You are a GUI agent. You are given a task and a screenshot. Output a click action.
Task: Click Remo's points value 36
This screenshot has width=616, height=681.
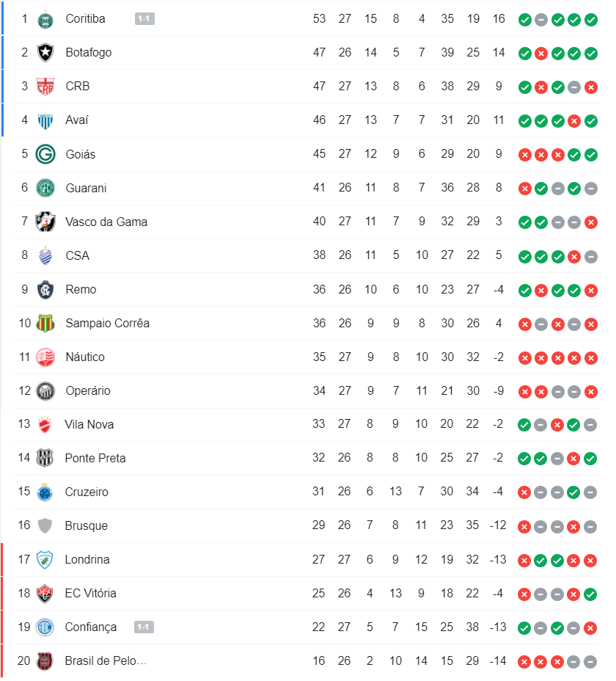click(319, 289)
